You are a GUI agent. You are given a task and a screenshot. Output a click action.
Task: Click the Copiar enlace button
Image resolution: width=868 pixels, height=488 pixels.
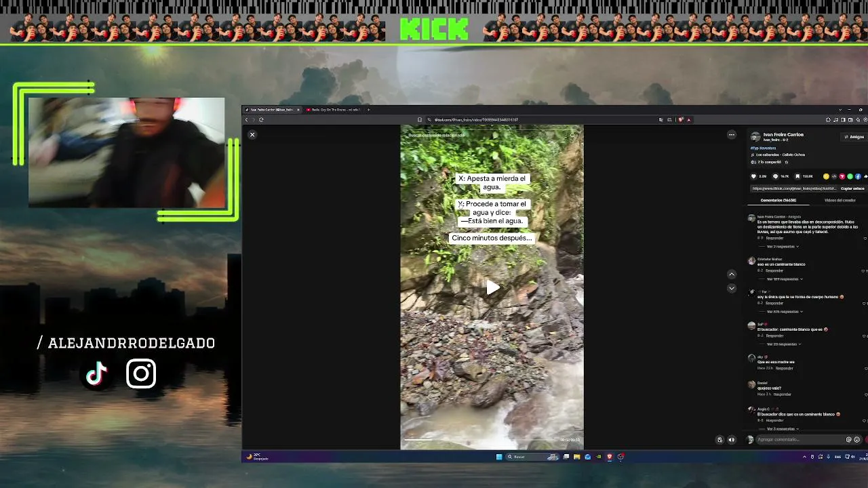click(852, 188)
